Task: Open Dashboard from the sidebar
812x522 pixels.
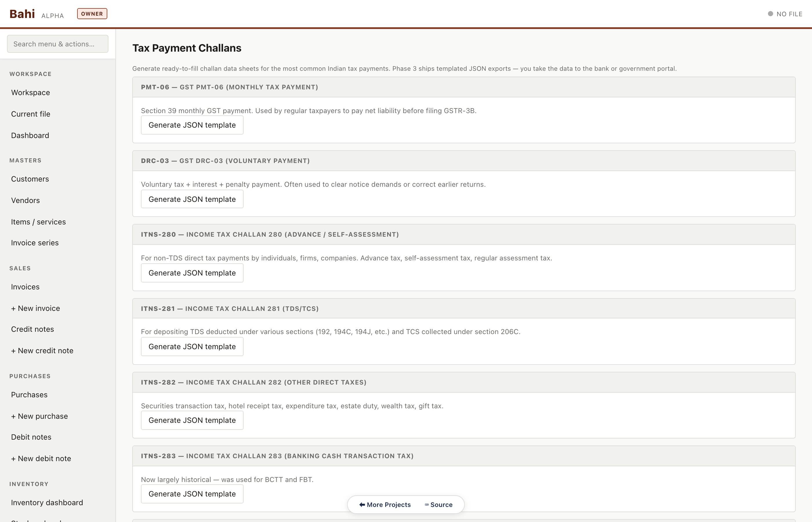Action: (30, 135)
